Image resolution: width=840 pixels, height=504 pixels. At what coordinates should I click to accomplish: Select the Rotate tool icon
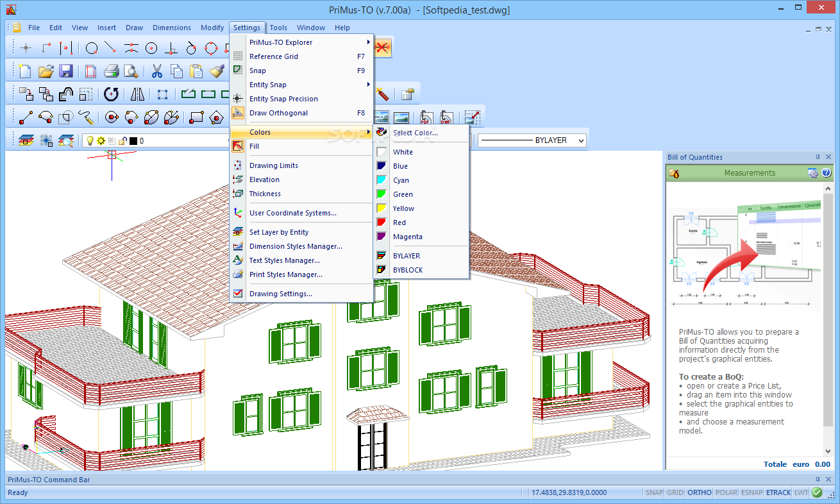[x=111, y=94]
